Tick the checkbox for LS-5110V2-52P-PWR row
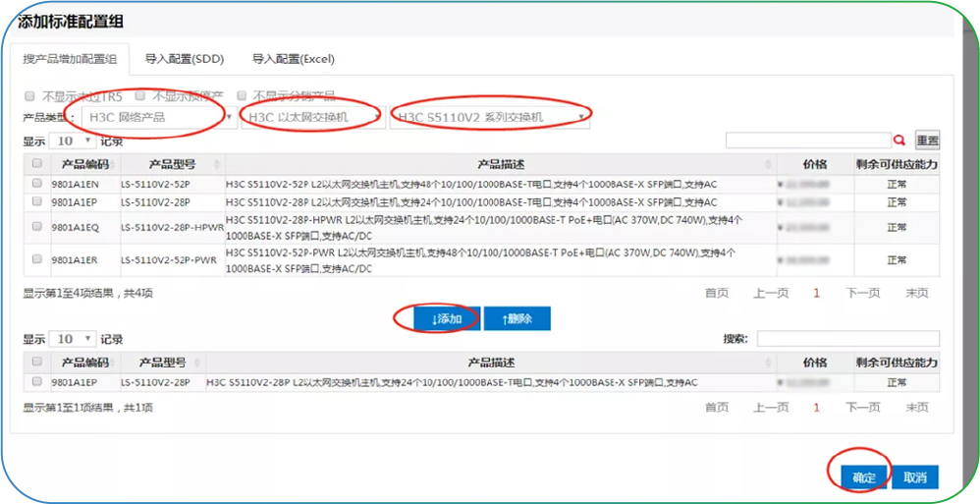Image resolution: width=980 pixels, height=504 pixels. pyautogui.click(x=37, y=258)
